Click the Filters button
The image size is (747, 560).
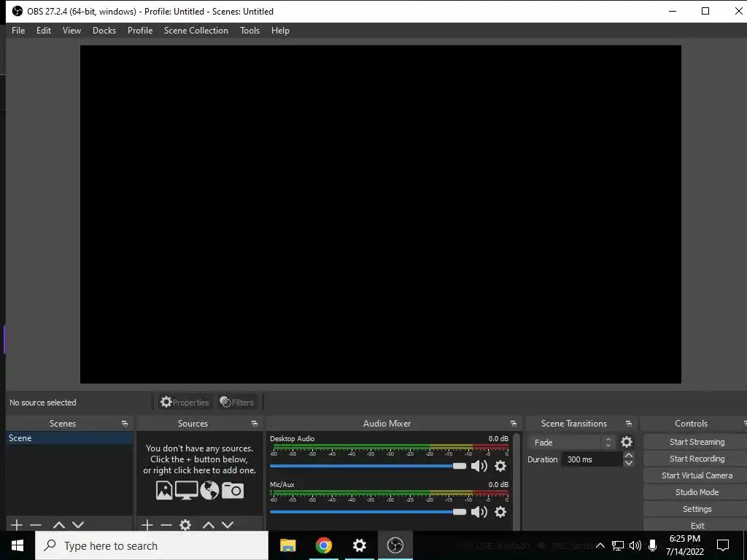[237, 402]
